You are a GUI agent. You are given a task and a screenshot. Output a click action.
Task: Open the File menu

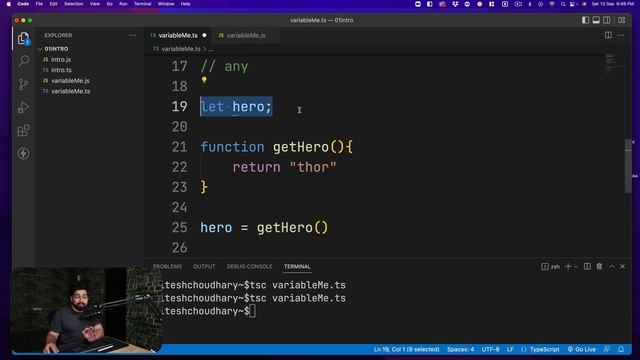tap(39, 4)
